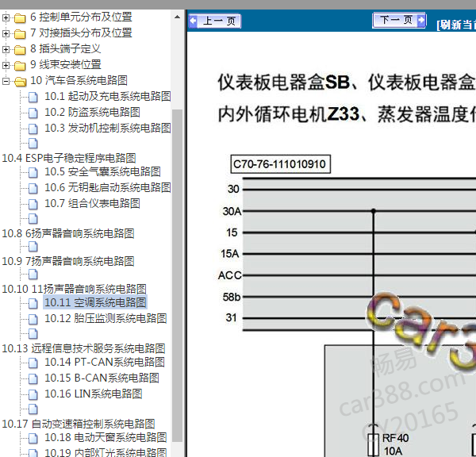Open 10.15 B-CAN系统电路图
This screenshot has height=457, width=476.
[x=102, y=378]
